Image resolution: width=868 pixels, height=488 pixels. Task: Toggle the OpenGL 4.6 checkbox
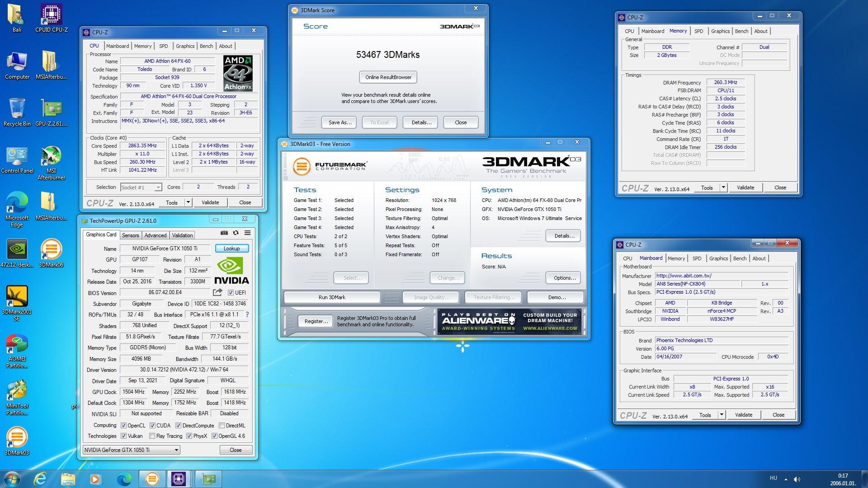coord(214,436)
